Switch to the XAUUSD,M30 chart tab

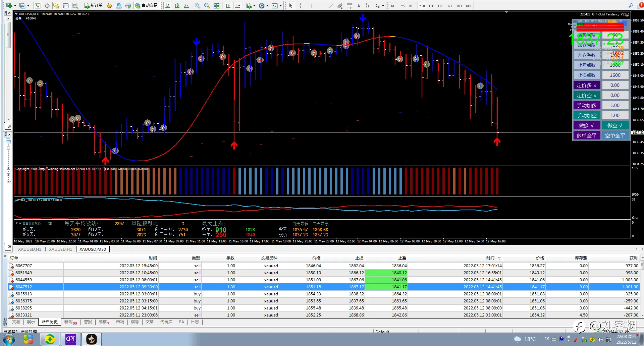(x=93, y=249)
